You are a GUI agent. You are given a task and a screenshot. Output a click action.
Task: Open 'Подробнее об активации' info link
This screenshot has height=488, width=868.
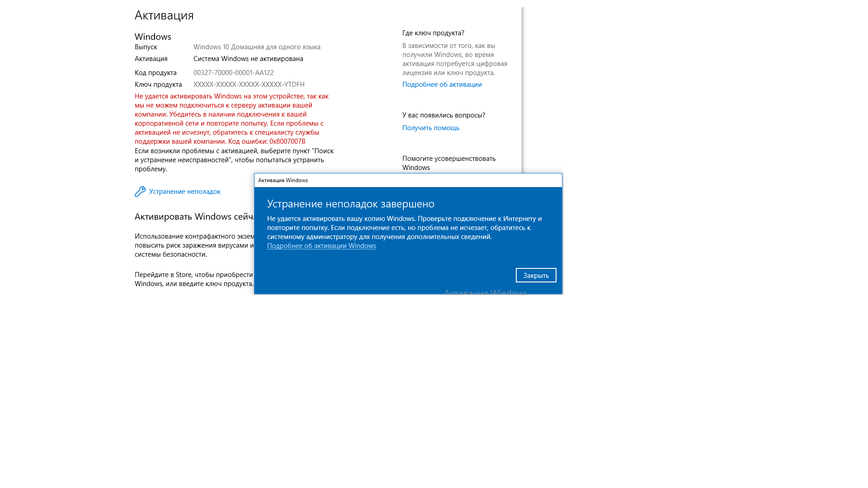coord(441,84)
